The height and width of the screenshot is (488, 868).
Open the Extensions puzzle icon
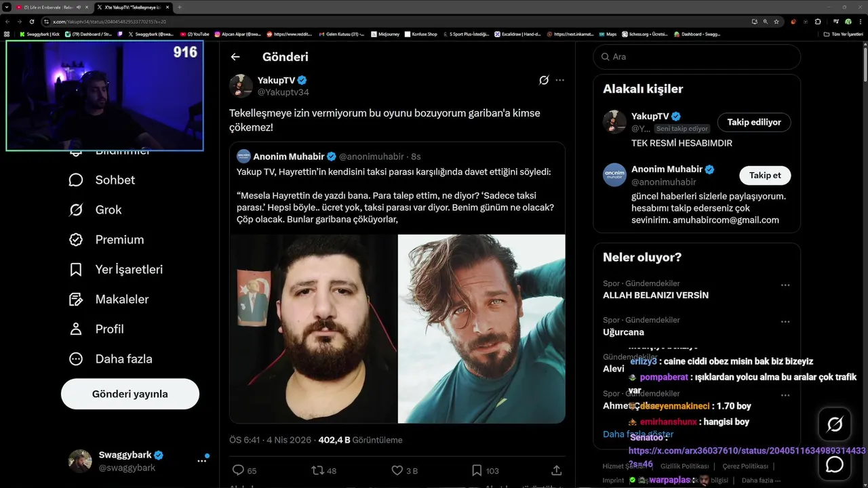(x=818, y=22)
